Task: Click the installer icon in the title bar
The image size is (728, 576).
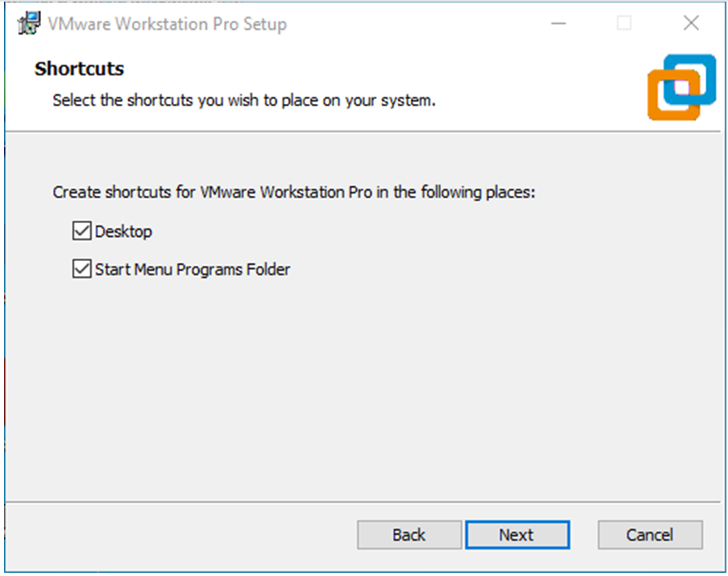Action: [x=29, y=23]
